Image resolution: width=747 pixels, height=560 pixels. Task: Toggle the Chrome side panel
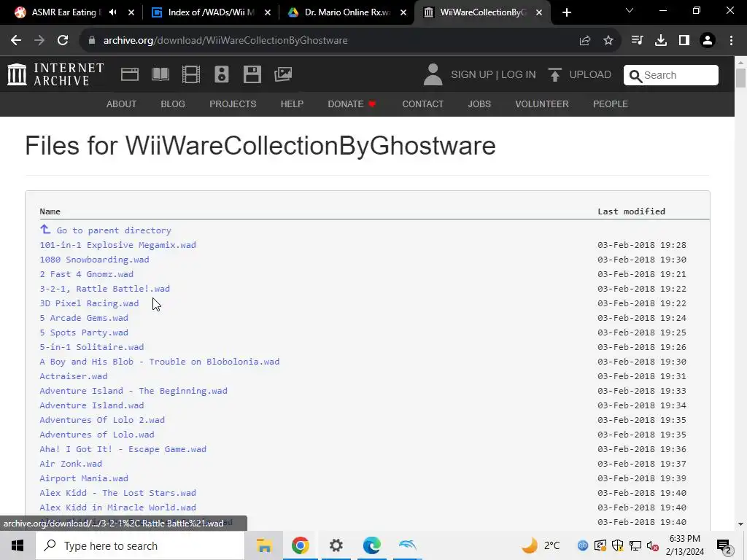click(684, 41)
